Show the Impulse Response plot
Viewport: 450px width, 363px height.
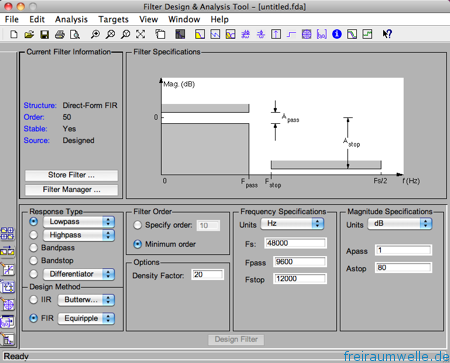(x=276, y=34)
